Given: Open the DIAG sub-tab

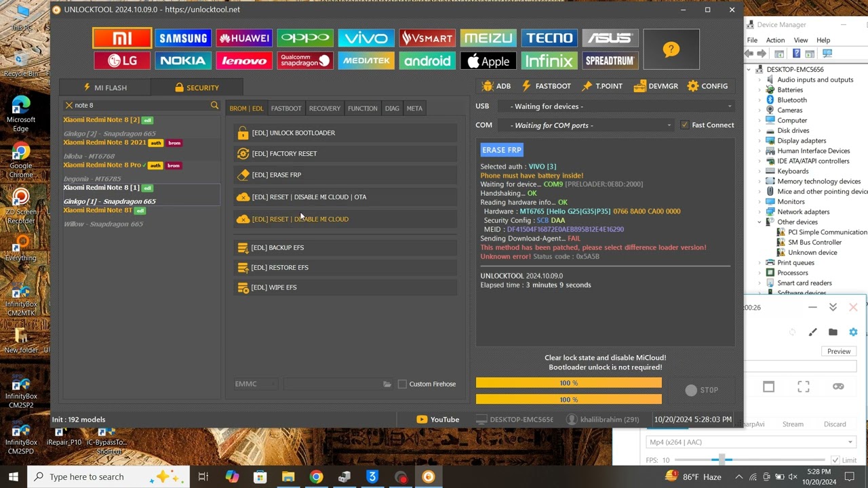Looking at the screenshot, I should (392, 108).
